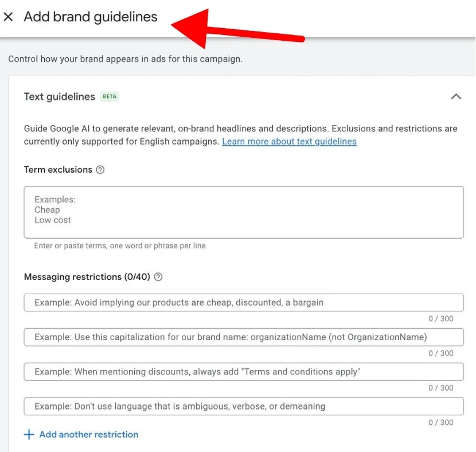The width and height of the screenshot is (476, 452).
Task: Click the Add brand guidelines title
Action: [90, 17]
